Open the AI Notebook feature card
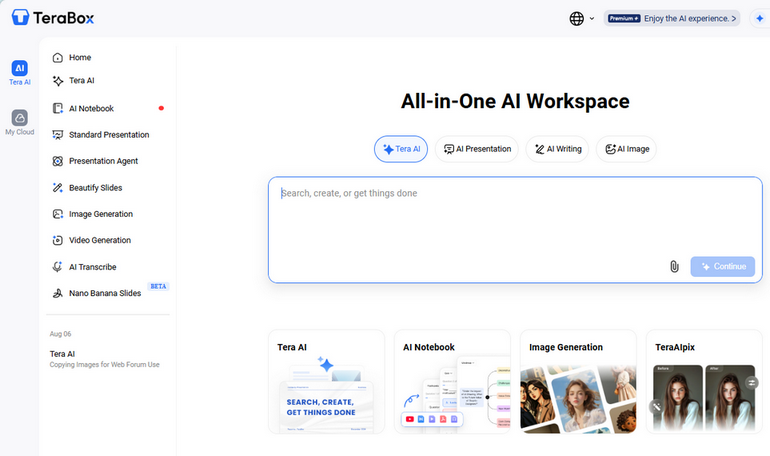Image resolution: width=770 pixels, height=456 pixels. (452, 382)
